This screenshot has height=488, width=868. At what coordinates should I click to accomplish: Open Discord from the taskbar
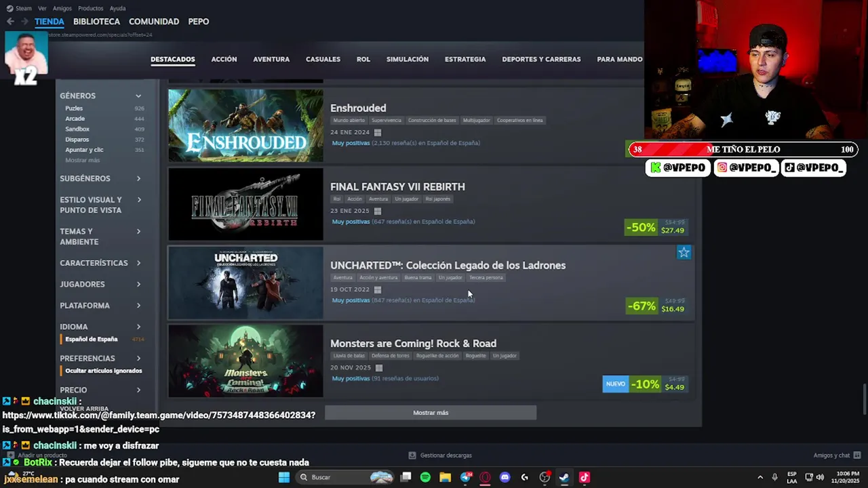click(505, 477)
